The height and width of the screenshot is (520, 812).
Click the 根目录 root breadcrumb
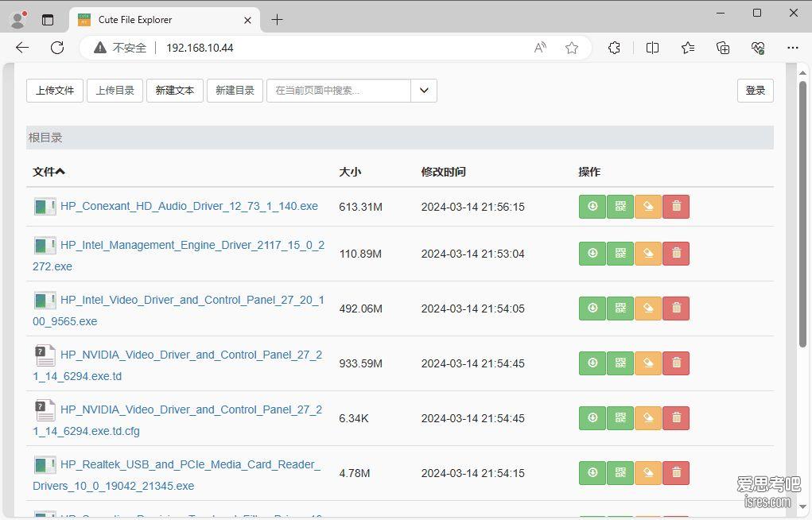pyautogui.click(x=45, y=138)
